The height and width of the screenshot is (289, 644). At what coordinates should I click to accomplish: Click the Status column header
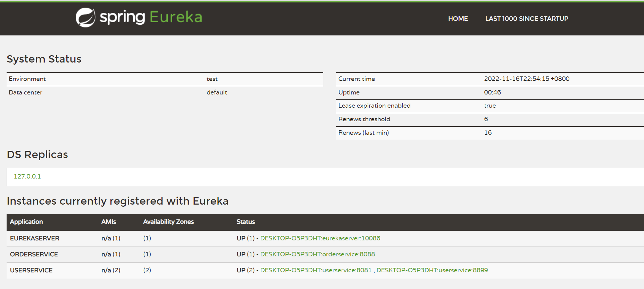[x=246, y=222]
